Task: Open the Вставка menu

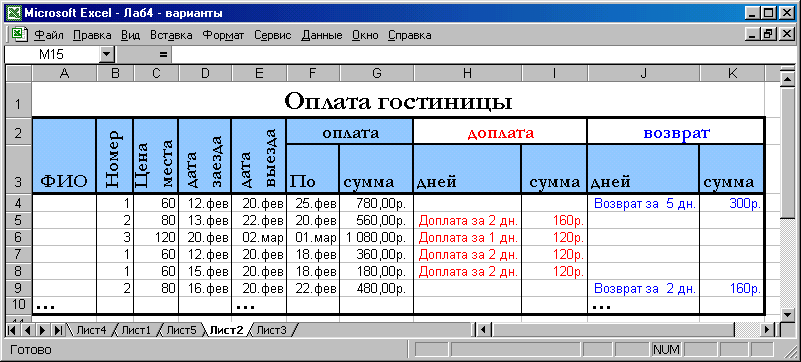Action: [171, 35]
